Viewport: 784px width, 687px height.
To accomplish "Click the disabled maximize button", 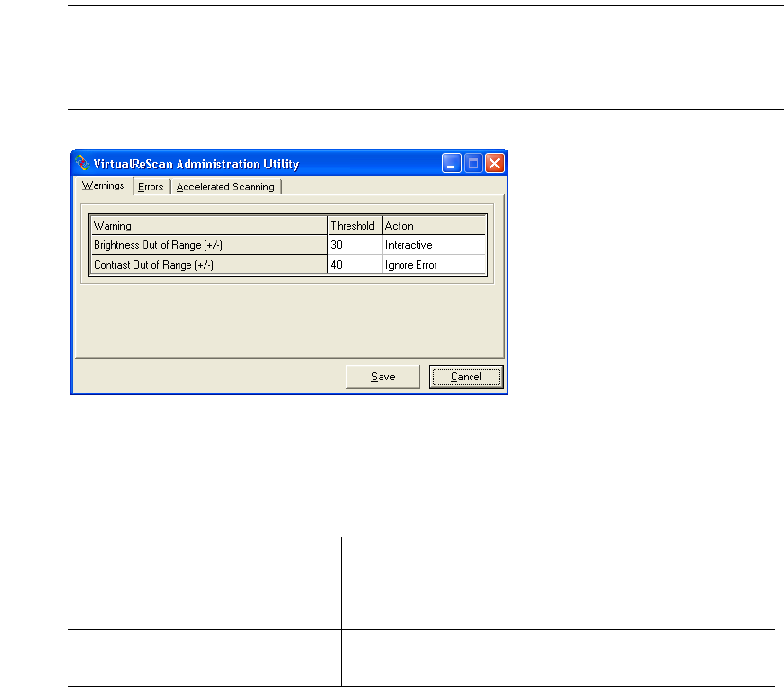I will click(473, 164).
